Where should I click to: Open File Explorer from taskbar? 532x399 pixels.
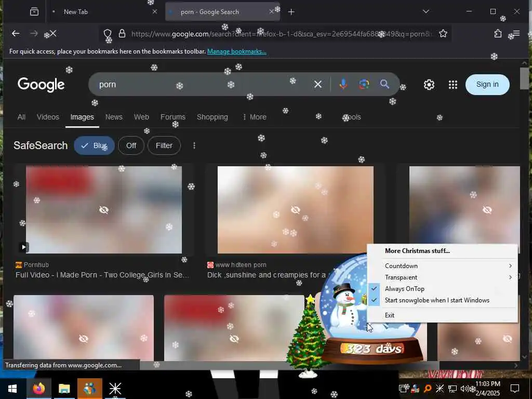coord(64,389)
